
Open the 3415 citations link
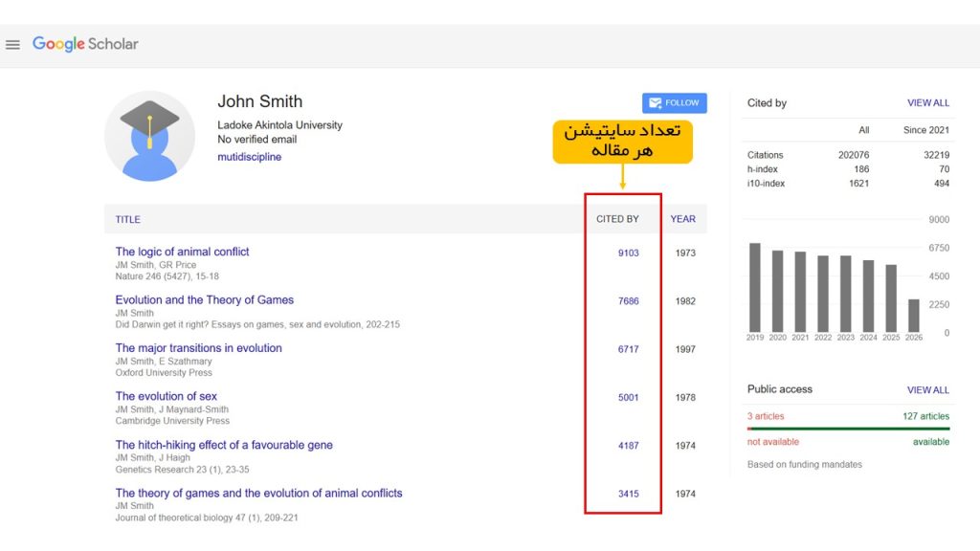point(628,494)
